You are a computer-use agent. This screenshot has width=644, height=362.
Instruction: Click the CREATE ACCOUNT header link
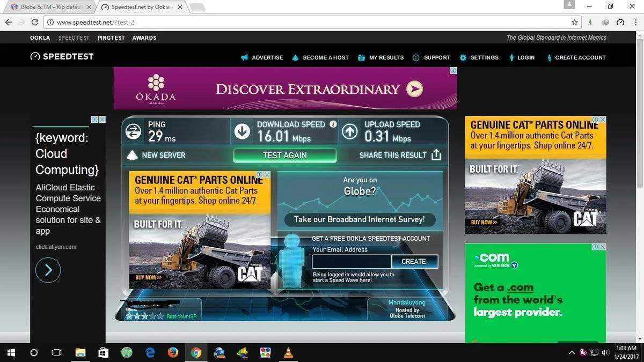(580, 57)
